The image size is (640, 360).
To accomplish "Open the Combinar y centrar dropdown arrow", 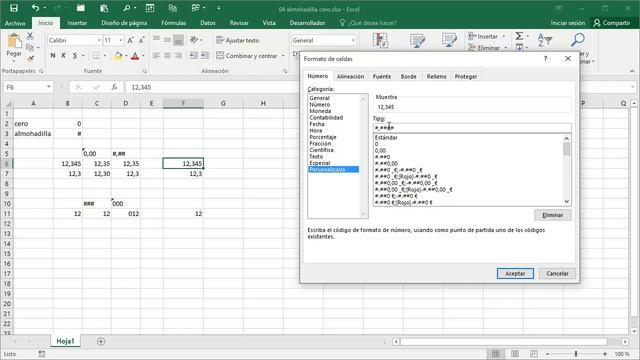I will tap(283, 56).
